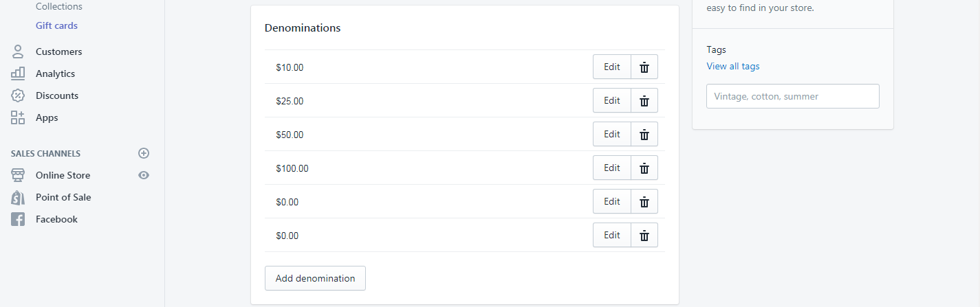View Online Store with the eye icon

144,175
